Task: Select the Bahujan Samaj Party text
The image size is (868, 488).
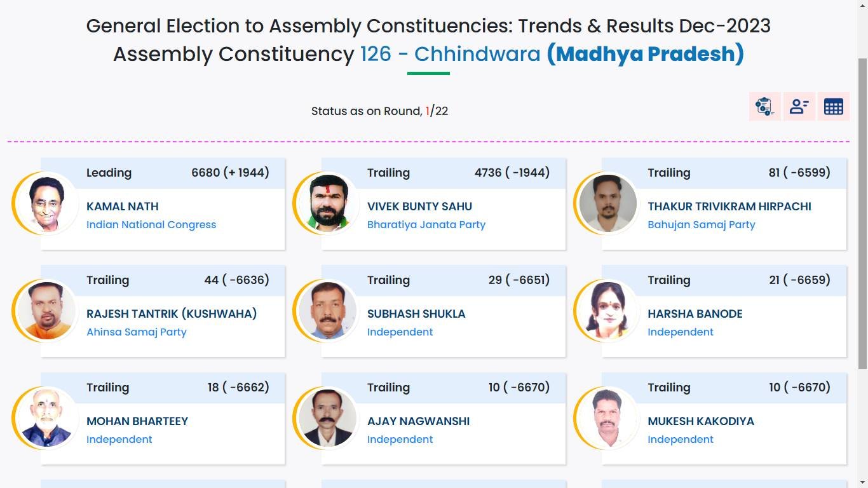Action: pos(702,225)
